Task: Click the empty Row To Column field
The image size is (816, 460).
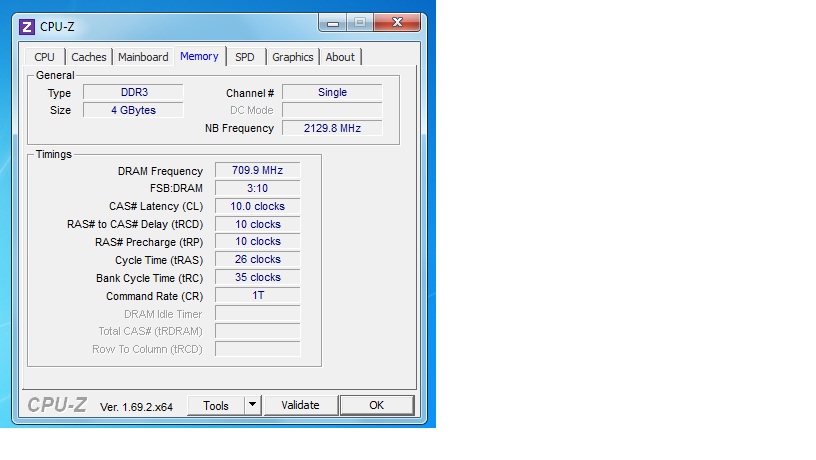Action: coord(258,349)
